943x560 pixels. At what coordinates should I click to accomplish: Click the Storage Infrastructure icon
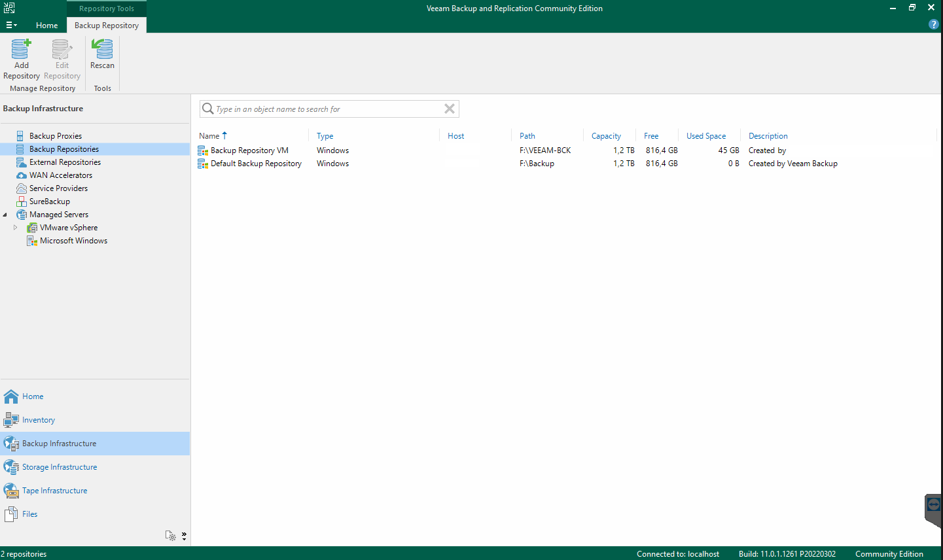[11, 467]
